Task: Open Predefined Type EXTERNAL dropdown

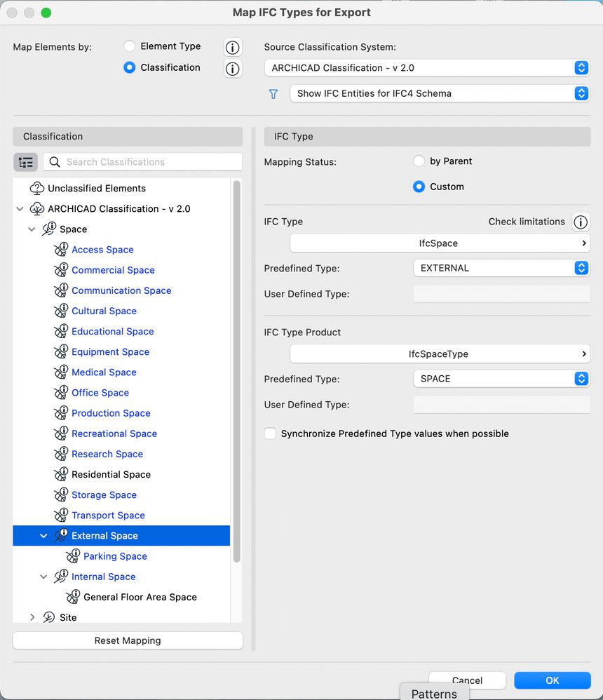Action: click(501, 269)
